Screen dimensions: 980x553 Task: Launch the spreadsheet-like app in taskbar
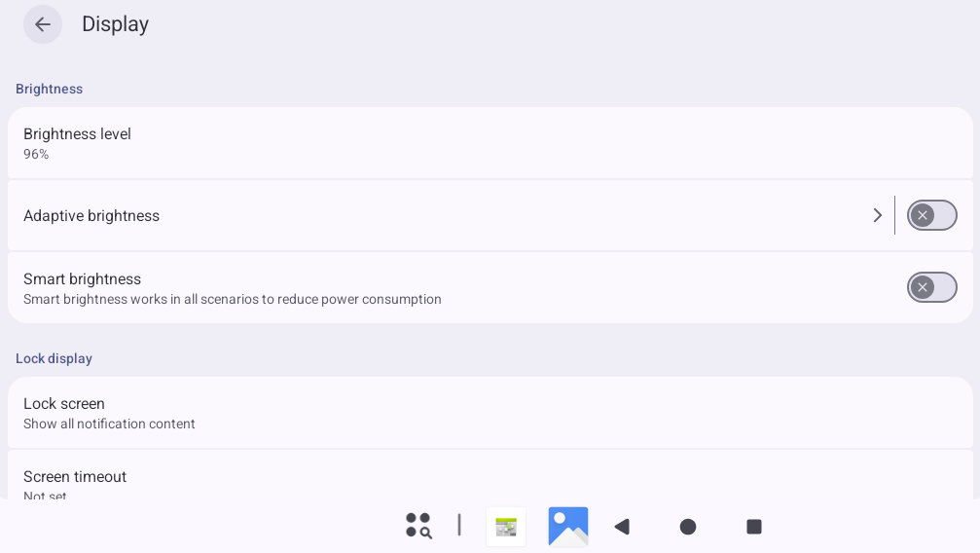click(506, 527)
